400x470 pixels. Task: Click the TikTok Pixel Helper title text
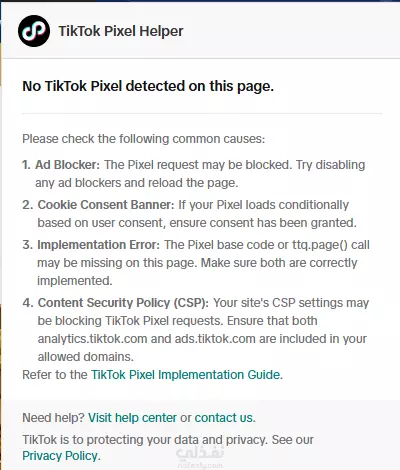(x=121, y=31)
